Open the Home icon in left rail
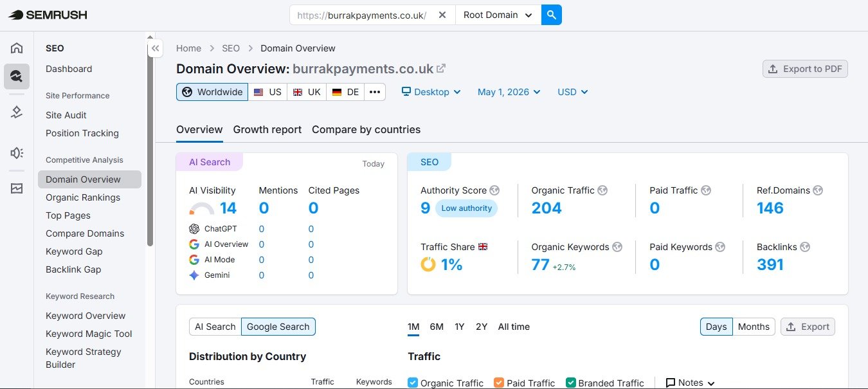The width and height of the screenshot is (868, 389). point(17,48)
